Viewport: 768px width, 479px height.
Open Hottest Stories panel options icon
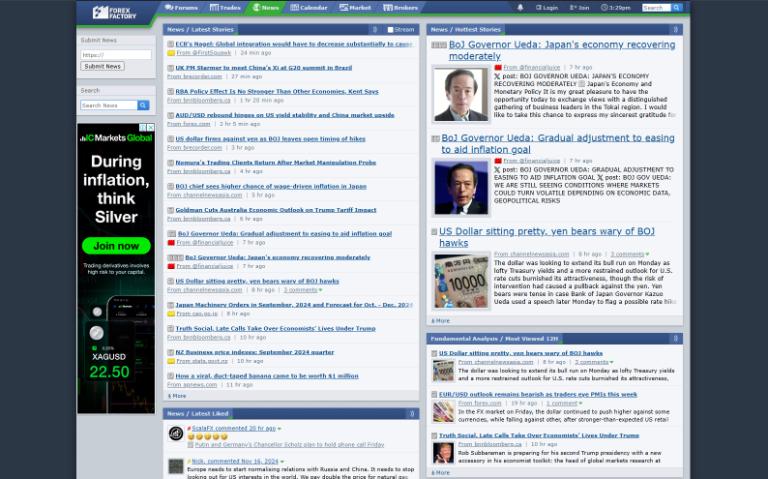pos(676,30)
